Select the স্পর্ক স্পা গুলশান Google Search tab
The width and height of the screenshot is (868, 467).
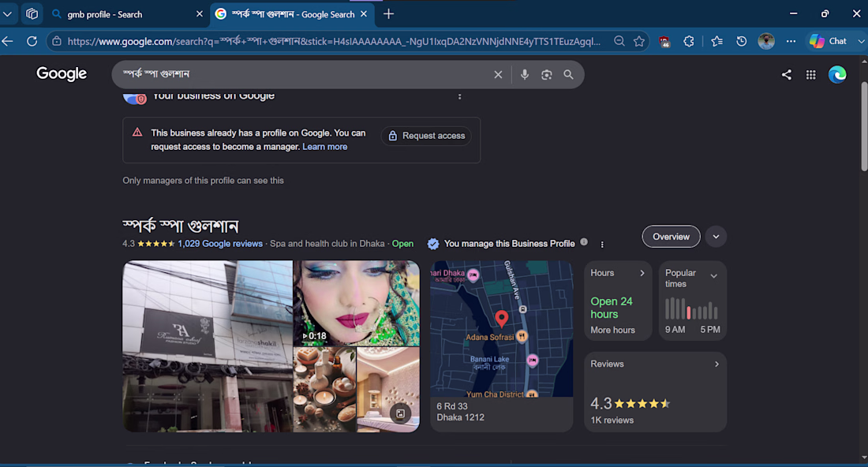tap(292, 14)
